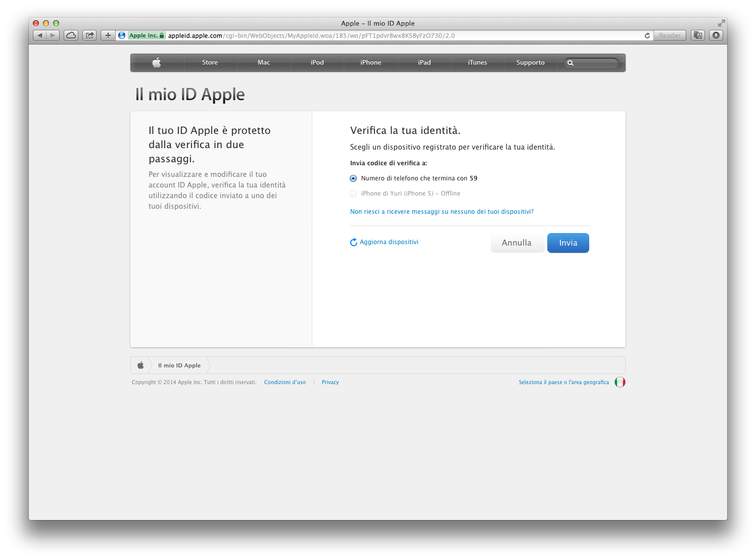Click the 'Invia codice di verifica a:' label
Image resolution: width=756 pixels, height=560 pixels.
point(389,163)
